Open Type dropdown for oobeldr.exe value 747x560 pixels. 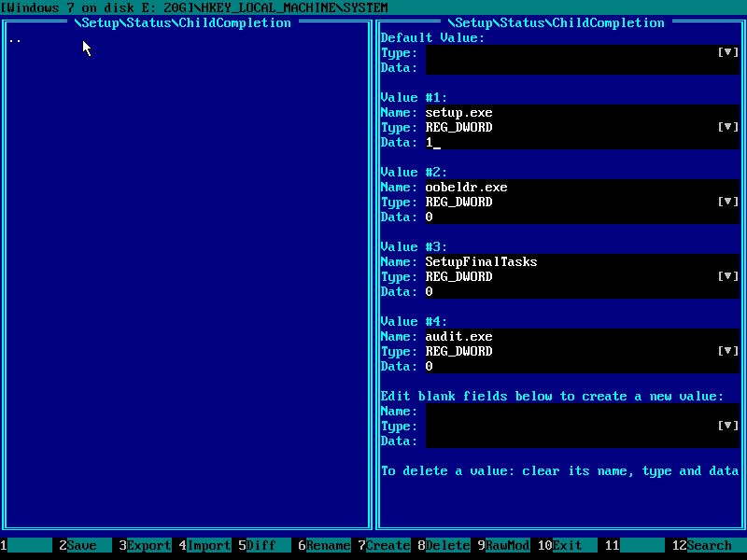tap(728, 202)
